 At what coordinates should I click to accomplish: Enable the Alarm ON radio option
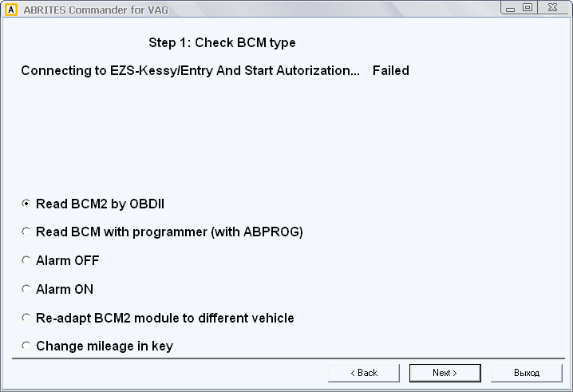tap(26, 289)
